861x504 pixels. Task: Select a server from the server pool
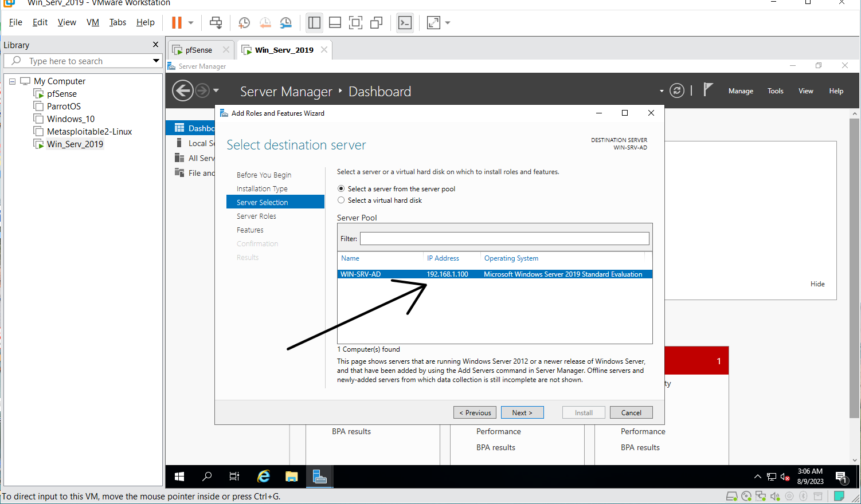click(x=341, y=188)
